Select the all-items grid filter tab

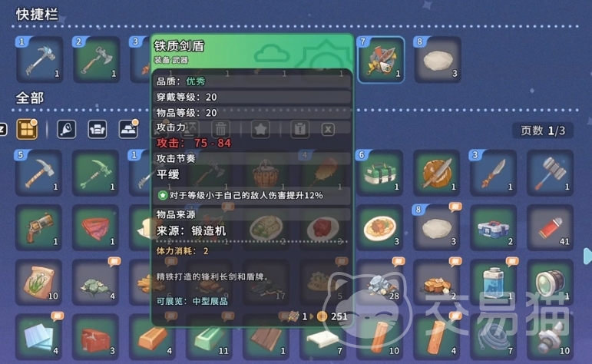point(27,130)
